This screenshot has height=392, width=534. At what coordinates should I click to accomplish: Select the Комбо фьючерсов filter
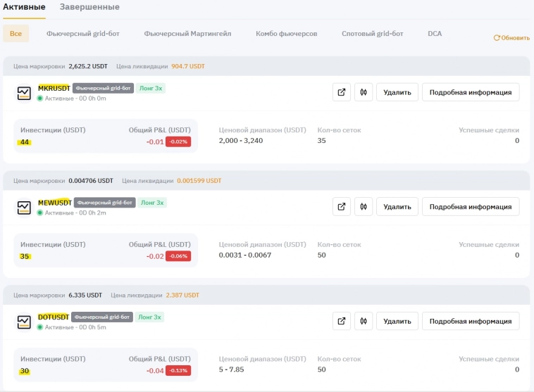click(287, 34)
